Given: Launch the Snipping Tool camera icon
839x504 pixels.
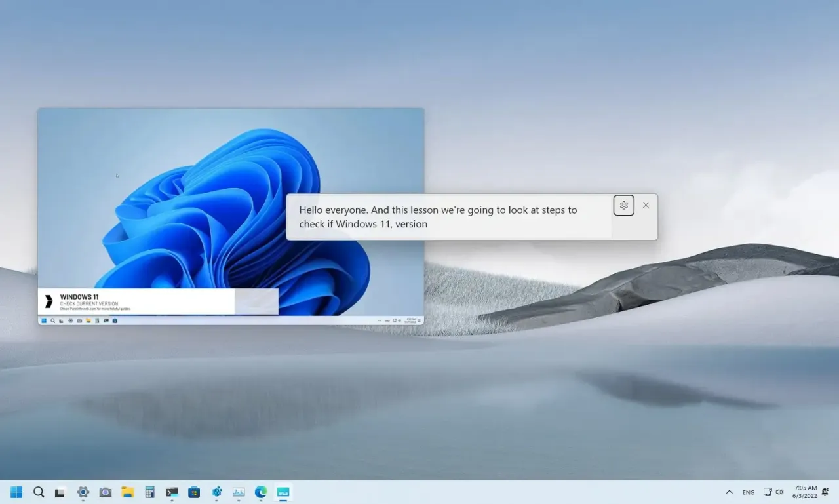Looking at the screenshot, I should pos(106,492).
